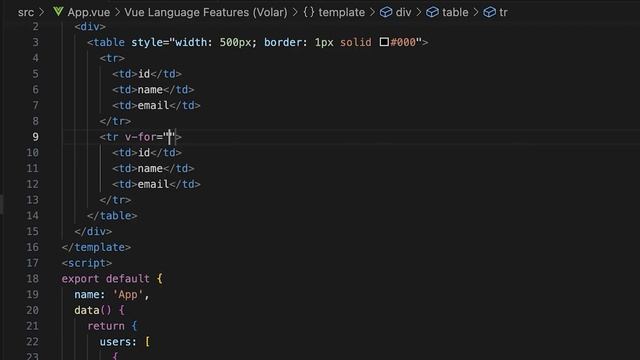Expand chevron after div breadcrumb
640x360 pixels.
[x=419, y=12]
